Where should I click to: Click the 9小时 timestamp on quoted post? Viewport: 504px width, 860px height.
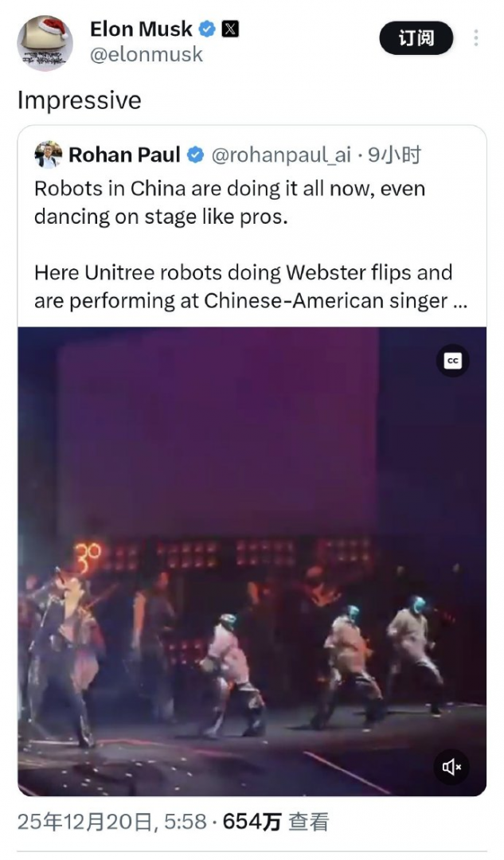[x=394, y=155]
